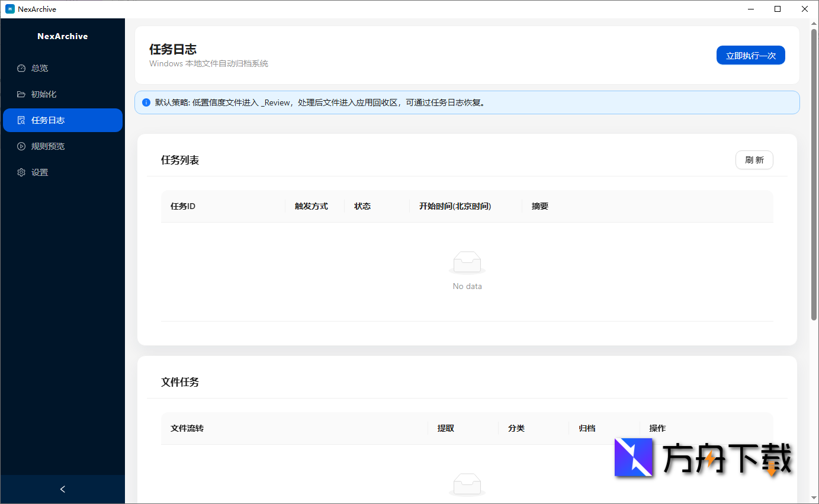Viewport: 819px width, 504px height.
Task: Click the empty inbox icon in 文件任务 section
Action: pos(467,484)
